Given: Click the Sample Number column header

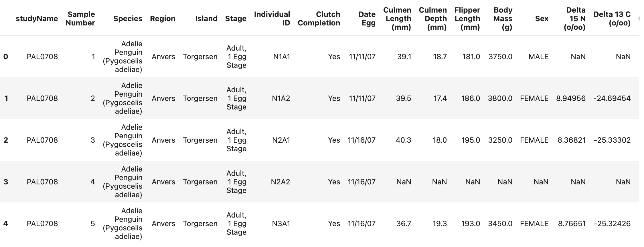Looking at the screenshot, I should coord(80,19).
